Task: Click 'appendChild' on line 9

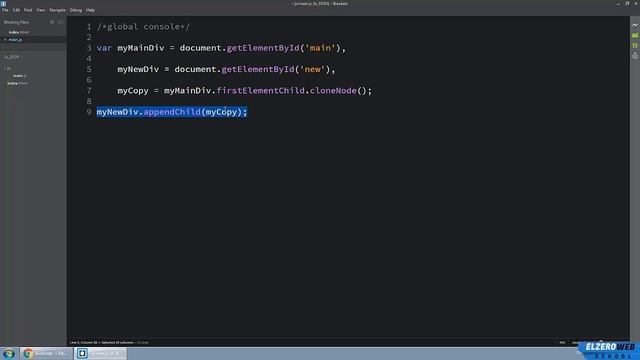Action: point(172,111)
